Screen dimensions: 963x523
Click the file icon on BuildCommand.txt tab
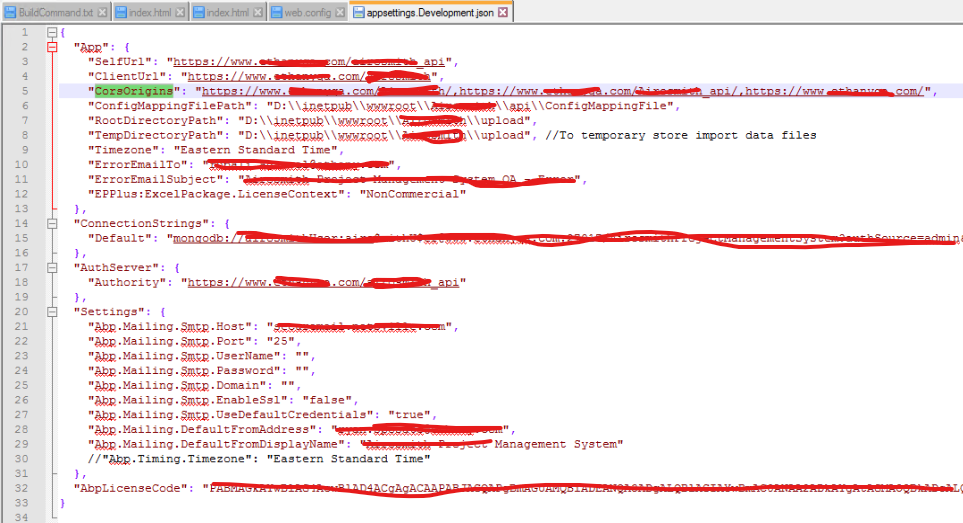point(9,12)
